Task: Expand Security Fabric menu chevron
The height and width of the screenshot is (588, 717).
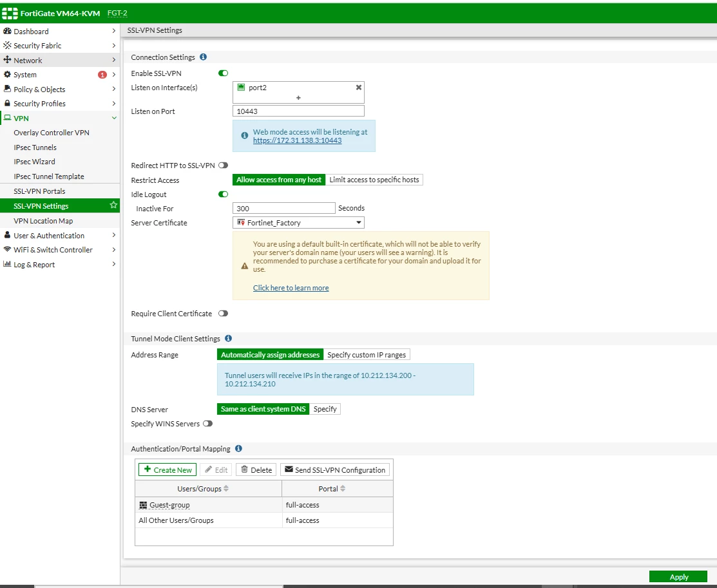Action: pyautogui.click(x=114, y=45)
